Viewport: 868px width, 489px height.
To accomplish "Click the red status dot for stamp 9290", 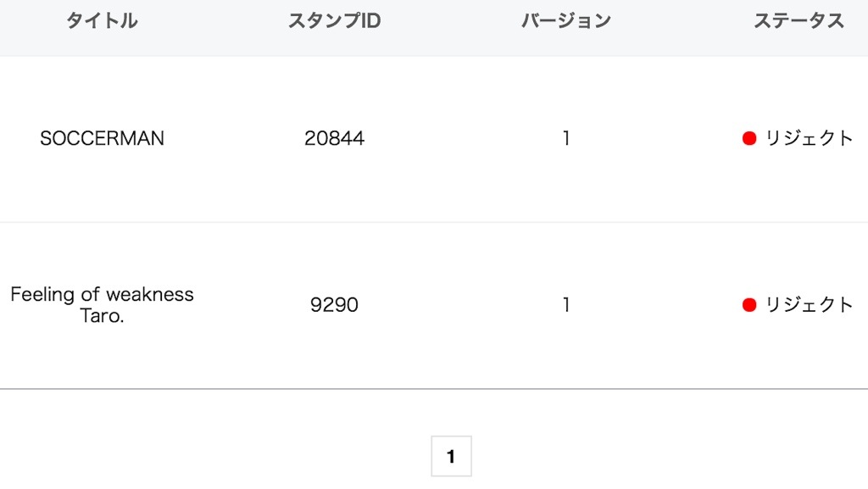I will click(749, 305).
